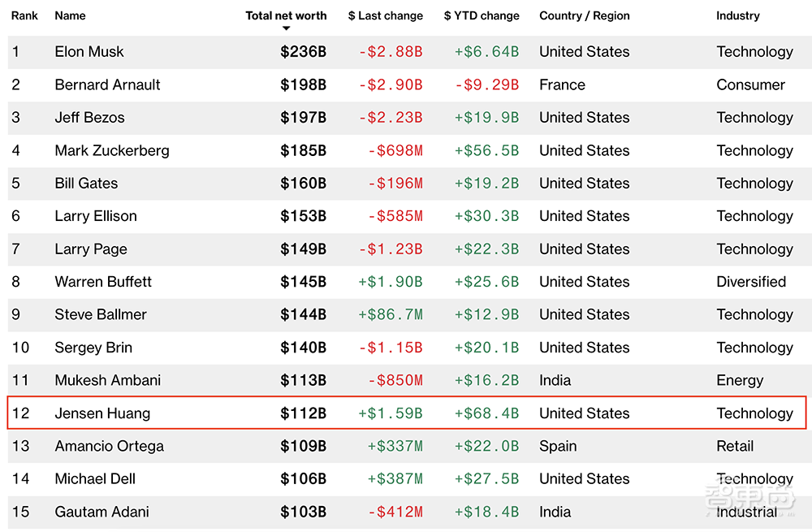812x532 pixels.
Task: Open Elon Musk's profile link
Action: (89, 52)
